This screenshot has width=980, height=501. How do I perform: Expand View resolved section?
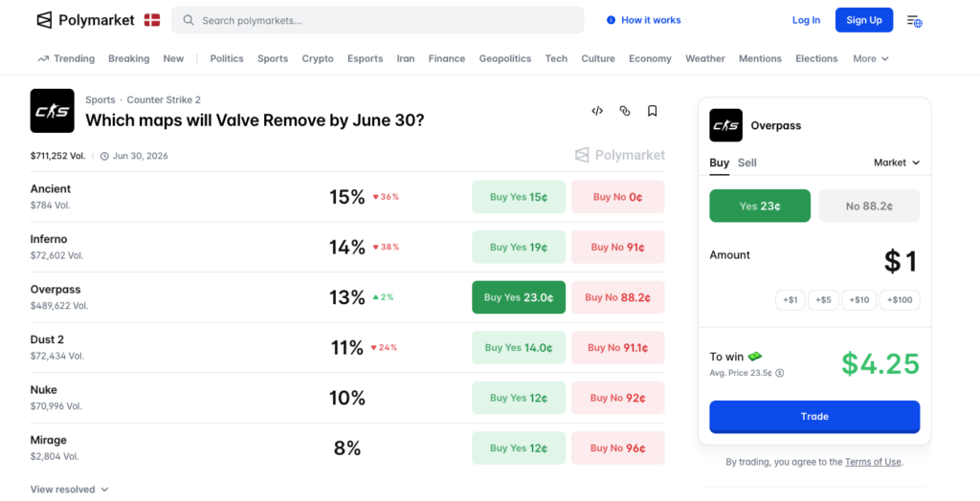point(69,490)
